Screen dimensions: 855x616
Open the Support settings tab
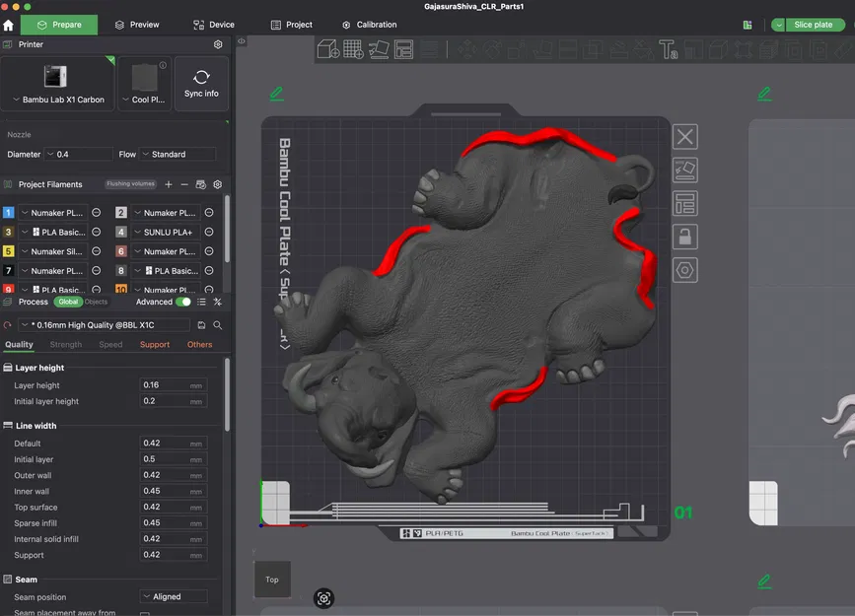pyautogui.click(x=155, y=345)
